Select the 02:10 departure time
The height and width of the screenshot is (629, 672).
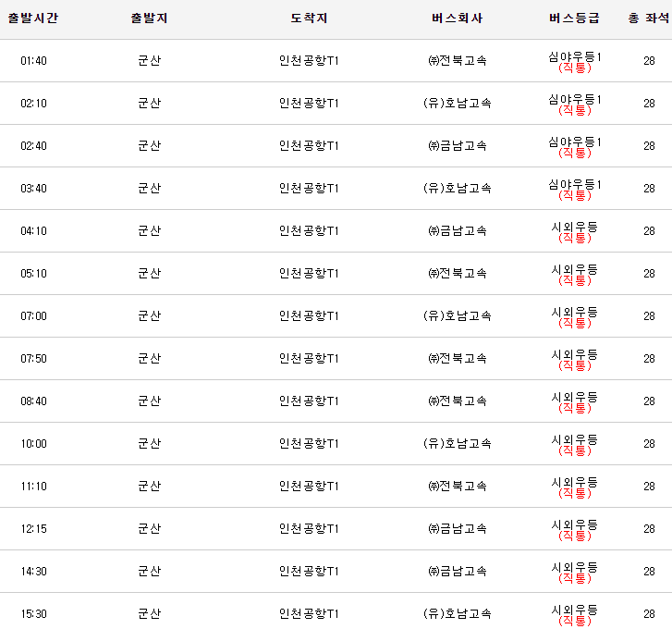33,104
